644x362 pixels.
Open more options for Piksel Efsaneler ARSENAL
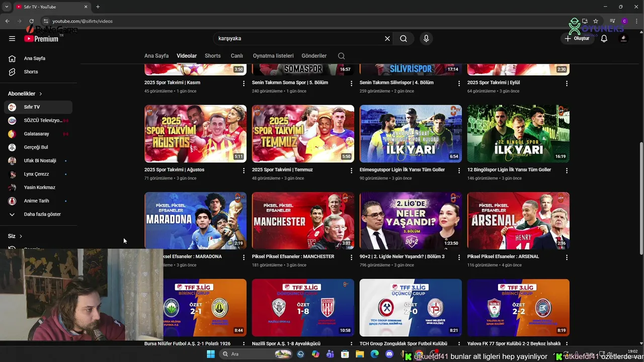[x=567, y=257]
